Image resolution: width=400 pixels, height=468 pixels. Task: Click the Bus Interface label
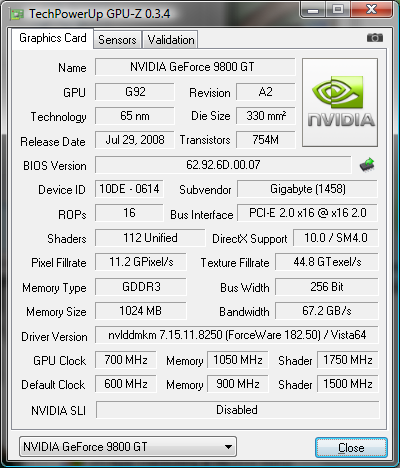[202, 215]
